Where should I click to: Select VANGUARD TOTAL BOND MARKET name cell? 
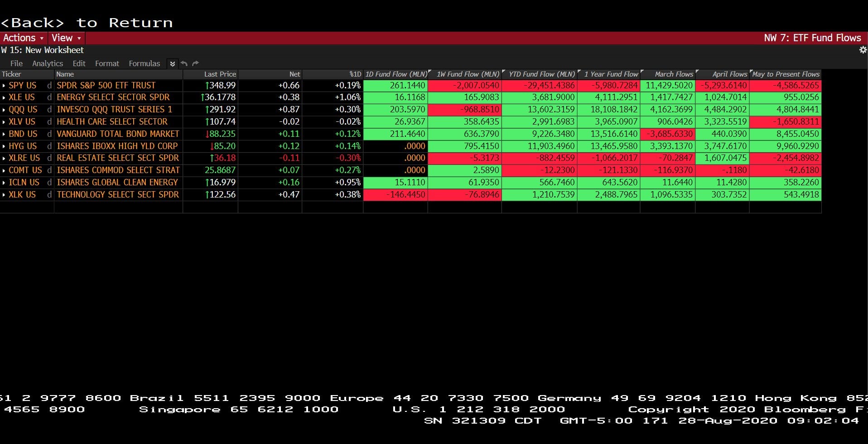pyautogui.click(x=118, y=134)
